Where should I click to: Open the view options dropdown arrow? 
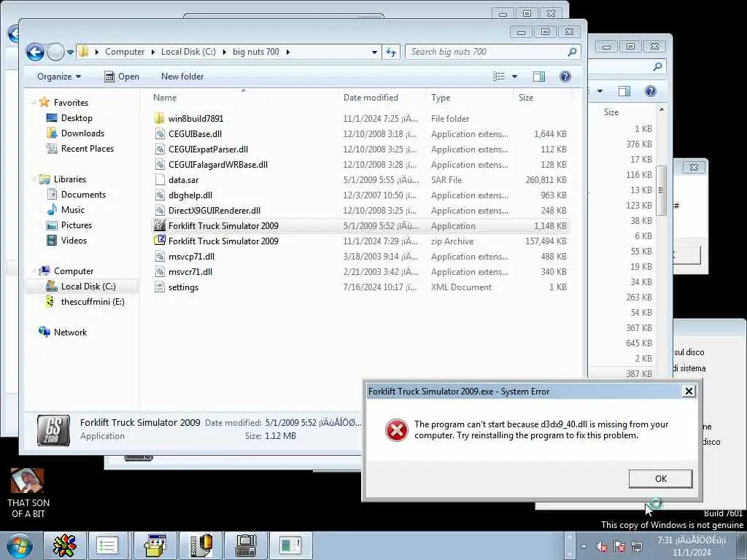coord(514,77)
